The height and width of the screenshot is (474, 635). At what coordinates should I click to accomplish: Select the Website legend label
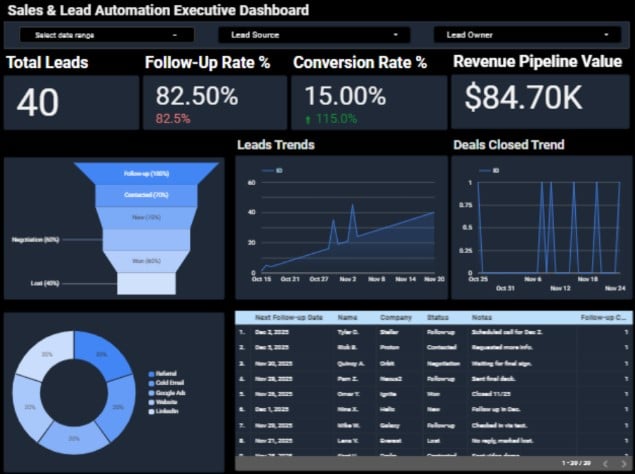pyautogui.click(x=166, y=402)
